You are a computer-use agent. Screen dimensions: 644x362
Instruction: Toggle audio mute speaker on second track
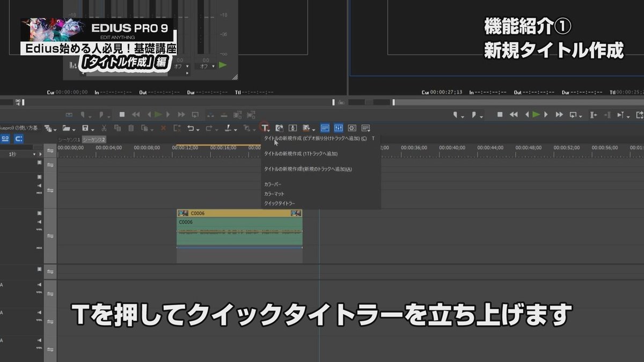[x=39, y=185]
